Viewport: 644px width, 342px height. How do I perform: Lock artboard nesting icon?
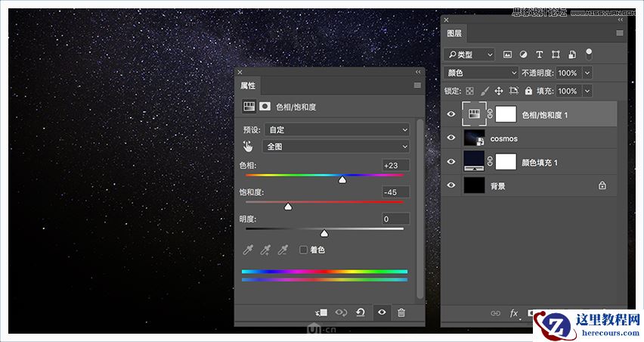click(514, 91)
